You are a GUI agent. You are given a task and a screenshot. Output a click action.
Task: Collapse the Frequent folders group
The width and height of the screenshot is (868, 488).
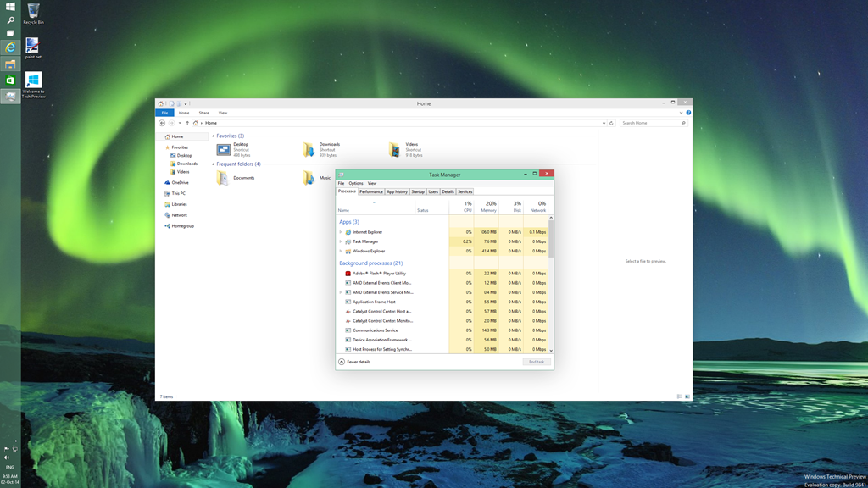(214, 164)
